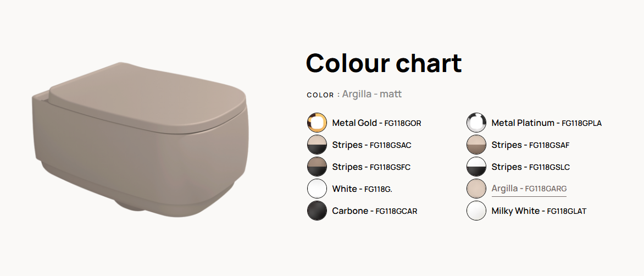This screenshot has width=644, height=276.
Task: Click the underlined Argilla - FG118GARG link
Action: pos(529,189)
